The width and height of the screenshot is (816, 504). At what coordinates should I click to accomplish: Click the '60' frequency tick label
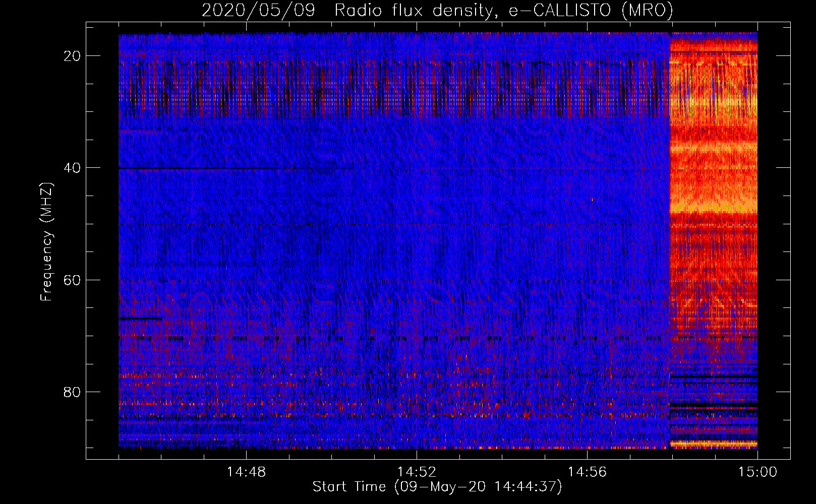tap(73, 280)
